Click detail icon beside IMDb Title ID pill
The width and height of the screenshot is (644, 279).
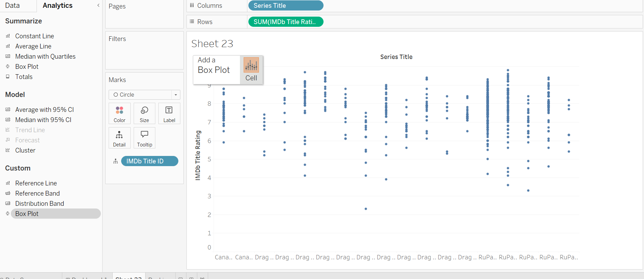(116, 161)
